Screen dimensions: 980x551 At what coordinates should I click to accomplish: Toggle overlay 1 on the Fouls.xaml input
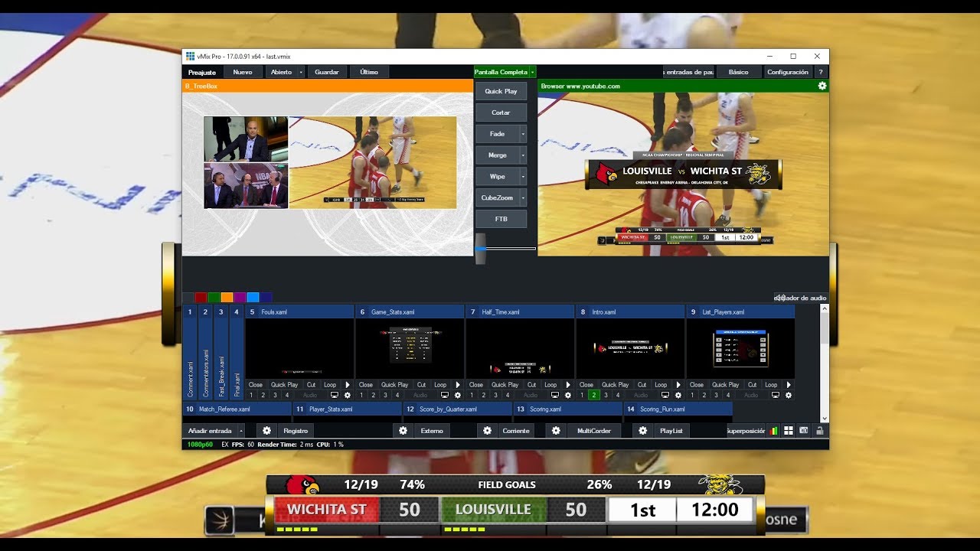point(251,395)
